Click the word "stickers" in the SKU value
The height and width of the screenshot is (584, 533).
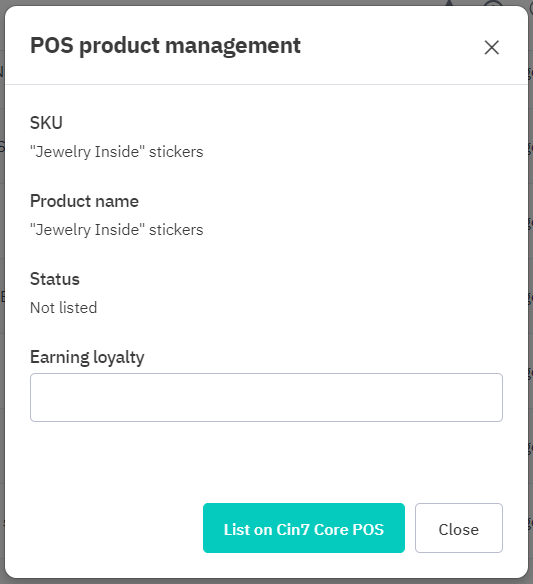click(x=176, y=152)
